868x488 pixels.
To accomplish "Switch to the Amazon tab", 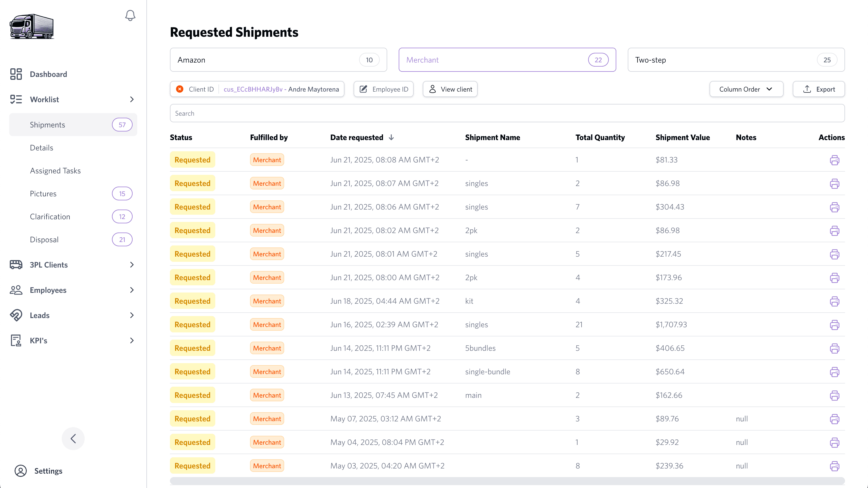I will click(x=278, y=60).
